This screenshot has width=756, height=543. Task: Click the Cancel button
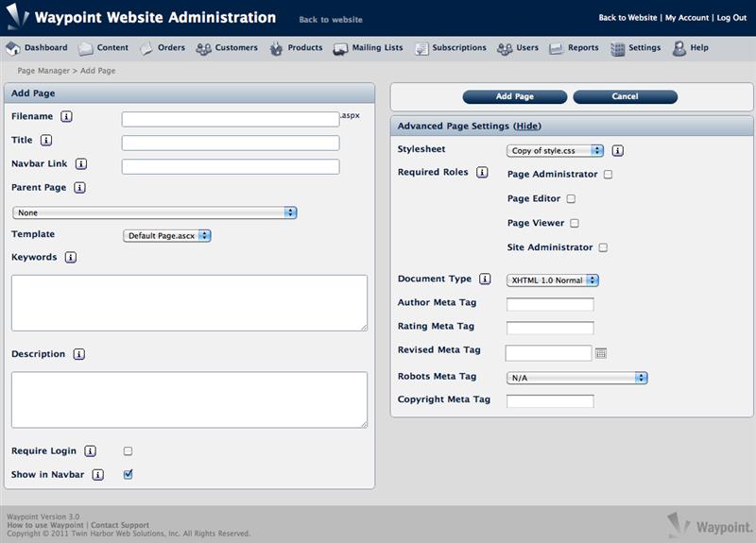(626, 96)
